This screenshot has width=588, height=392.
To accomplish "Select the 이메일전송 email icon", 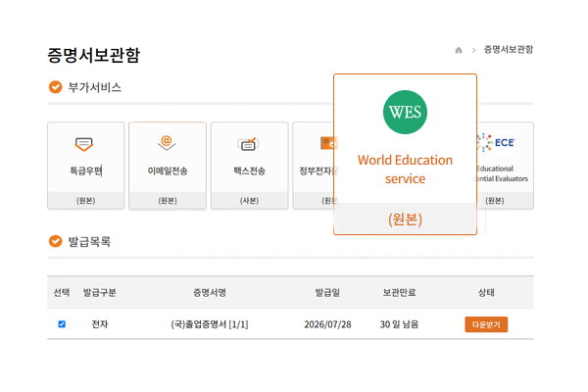I will tap(167, 143).
